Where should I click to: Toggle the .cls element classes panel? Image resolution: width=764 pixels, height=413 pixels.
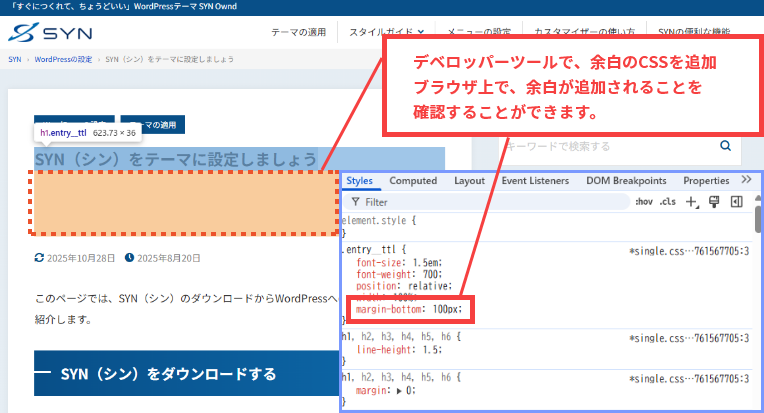[x=667, y=202]
